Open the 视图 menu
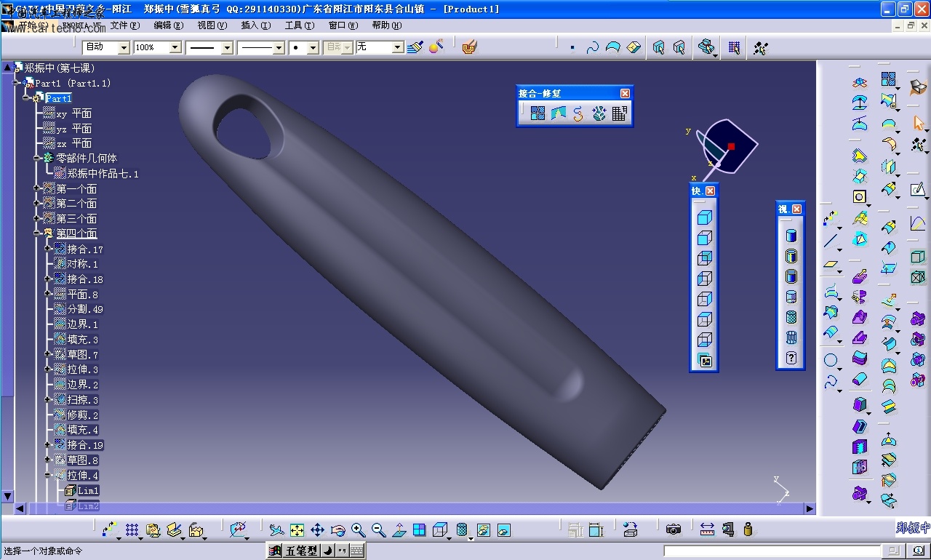The width and height of the screenshot is (931, 560). (212, 25)
